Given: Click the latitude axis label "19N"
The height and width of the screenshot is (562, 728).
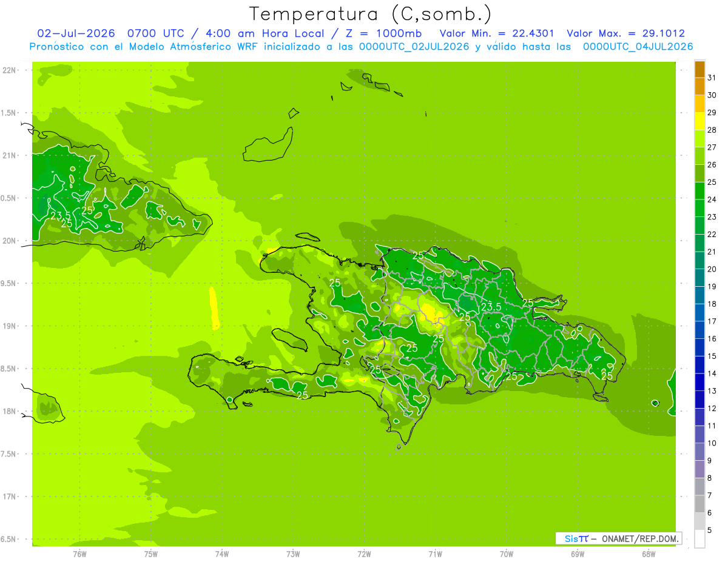Looking at the screenshot, I should click(10, 326).
